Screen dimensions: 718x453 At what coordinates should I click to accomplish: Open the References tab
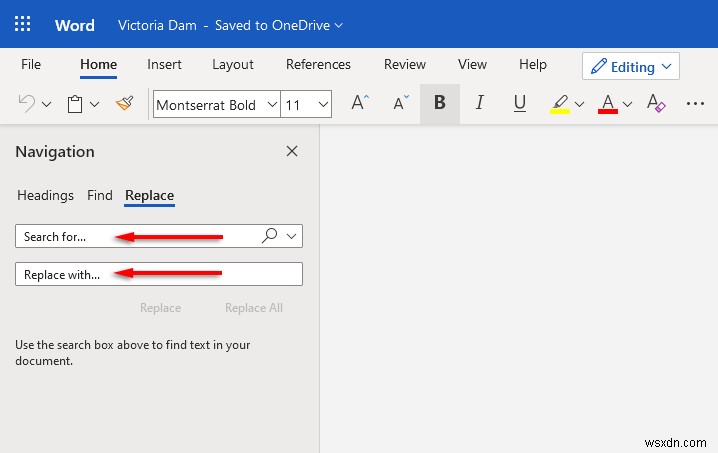318,64
